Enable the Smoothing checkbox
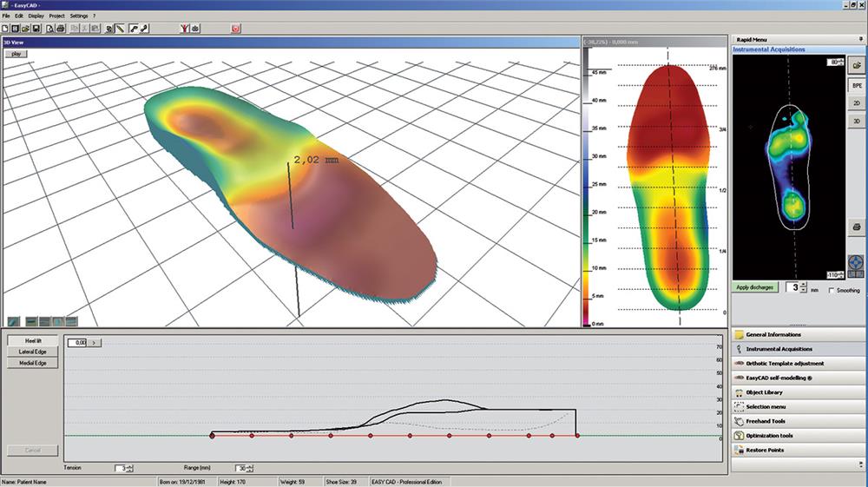 point(832,290)
